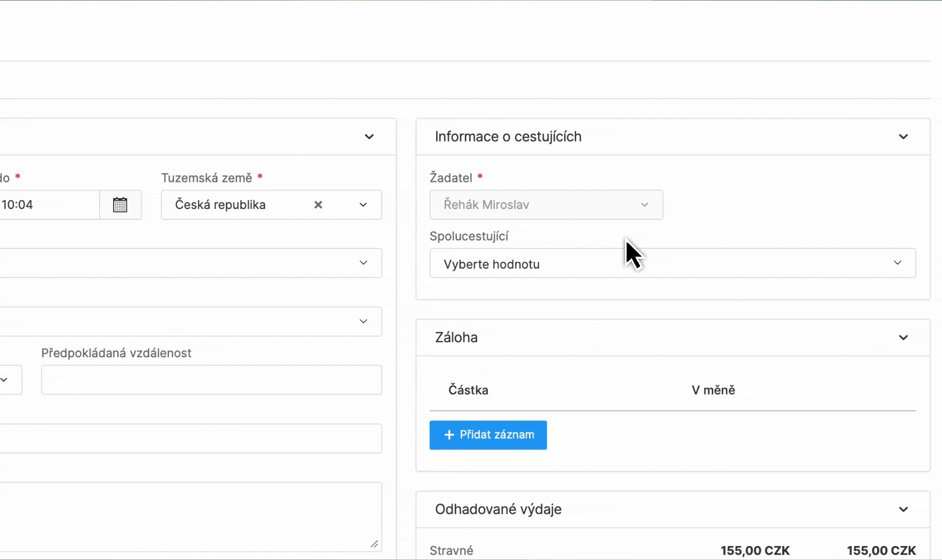This screenshot has width=942, height=560.
Task: Click the time field showing 10:04
Action: pyautogui.click(x=47, y=204)
